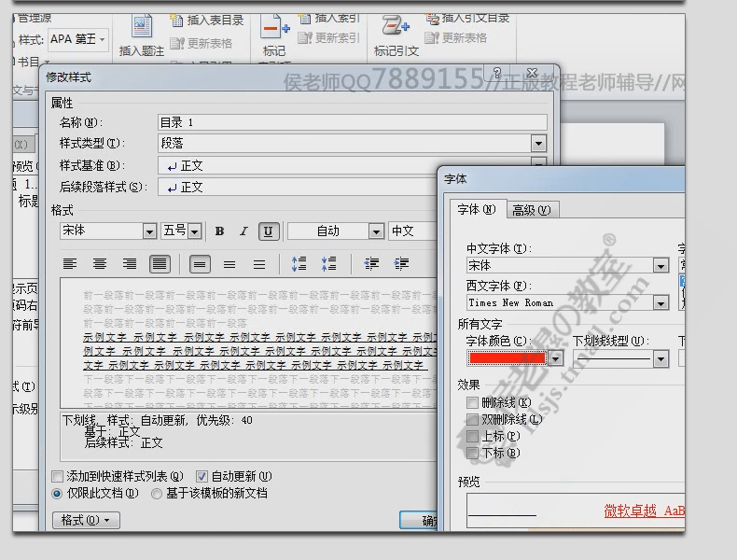Open the Format (格式) menu button

86,521
